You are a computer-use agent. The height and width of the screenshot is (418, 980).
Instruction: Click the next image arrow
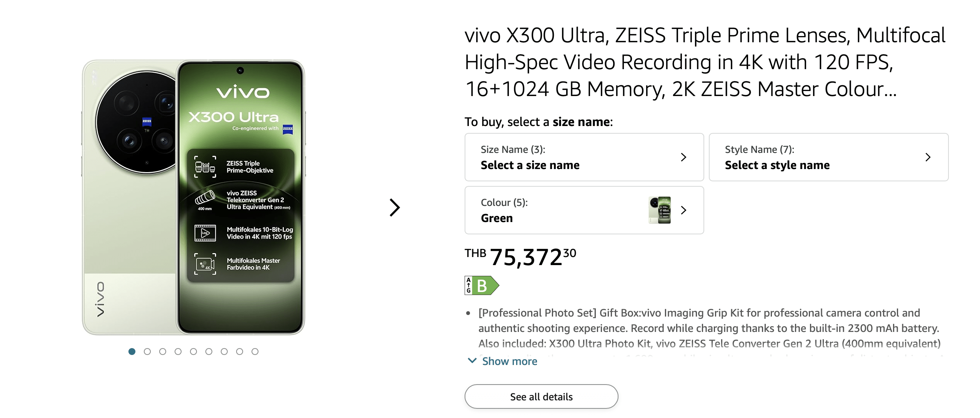click(x=395, y=208)
